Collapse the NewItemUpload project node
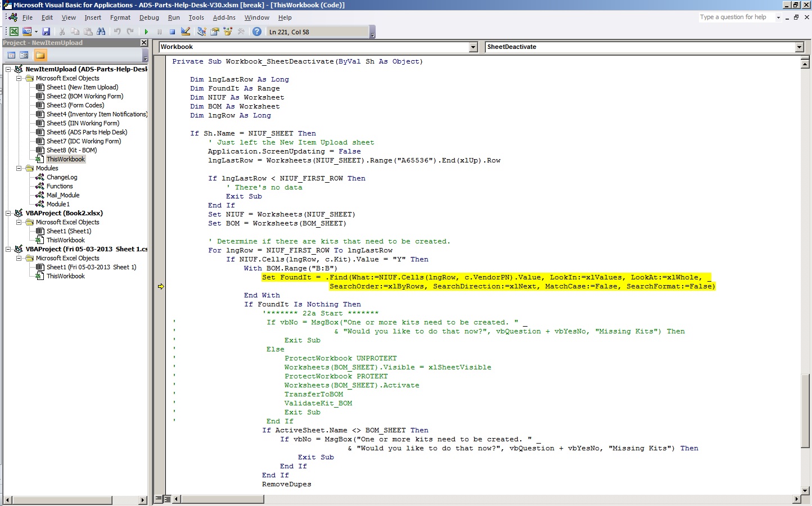 tap(8, 69)
